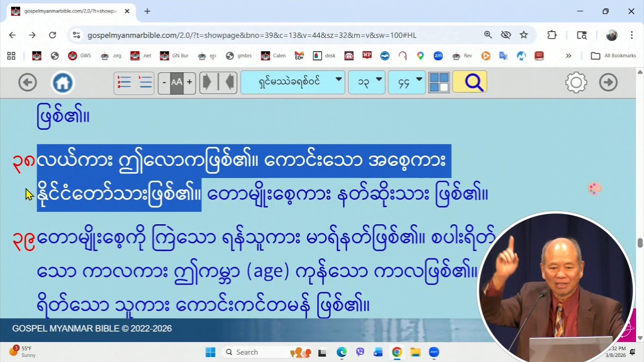Open Zoom app from taskbar

[x=434, y=352]
